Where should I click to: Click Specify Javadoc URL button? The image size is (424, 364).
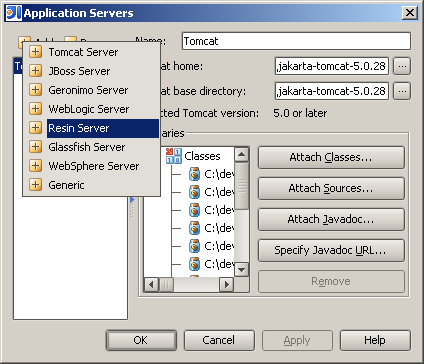[331, 250]
